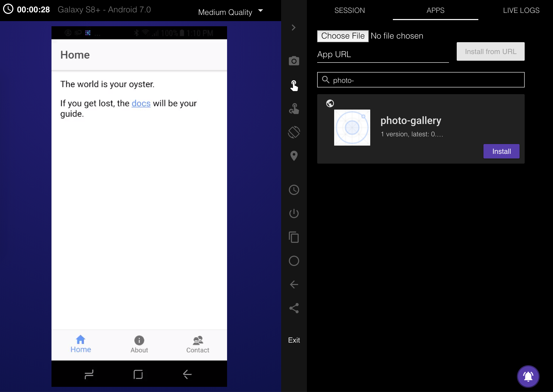
Task: Click the docs link on the phone screen
Action: tap(141, 103)
